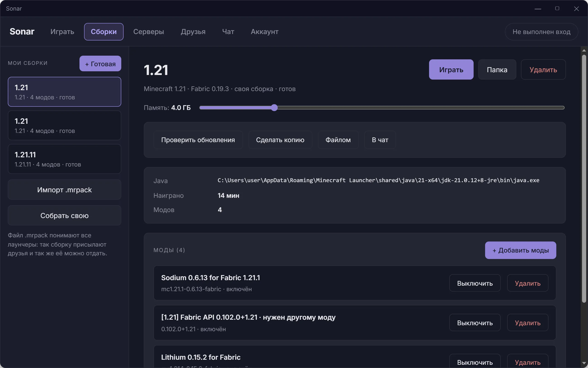Screen dimensions: 588x368
Task: Click the Java label in the info panel
Action: (x=160, y=181)
